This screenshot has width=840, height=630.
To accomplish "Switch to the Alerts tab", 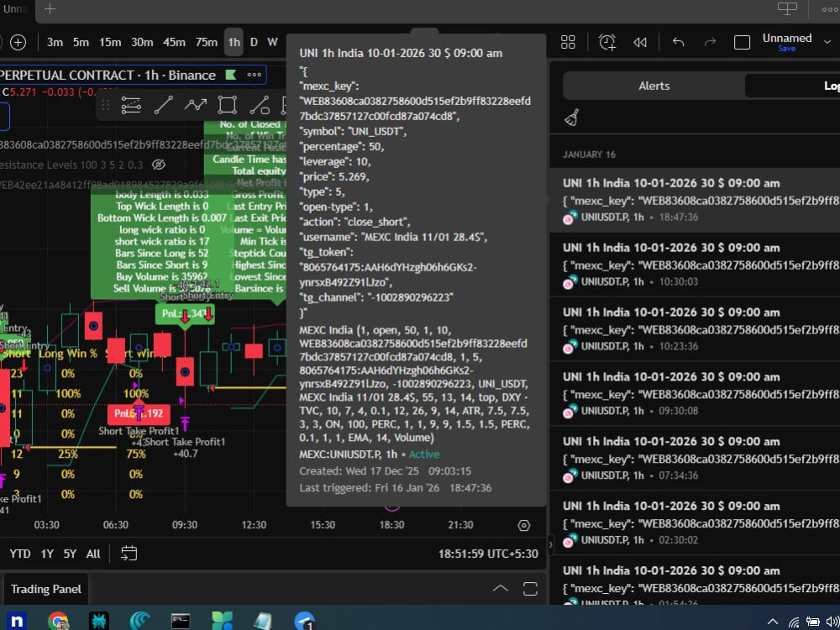I will point(654,86).
